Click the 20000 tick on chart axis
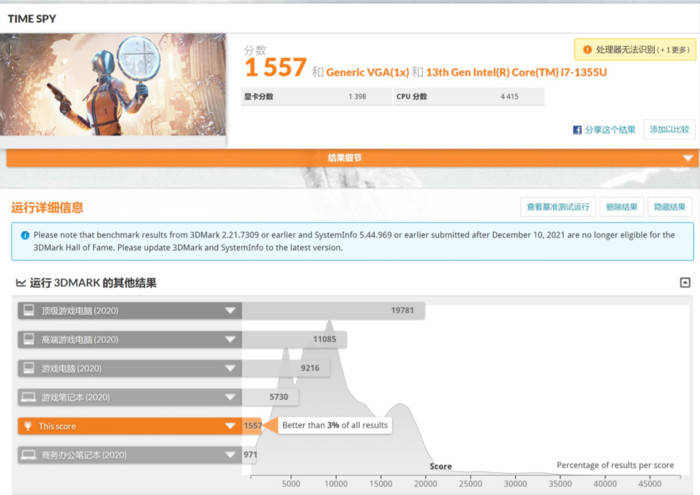The width and height of the screenshot is (700, 495). (x=425, y=484)
